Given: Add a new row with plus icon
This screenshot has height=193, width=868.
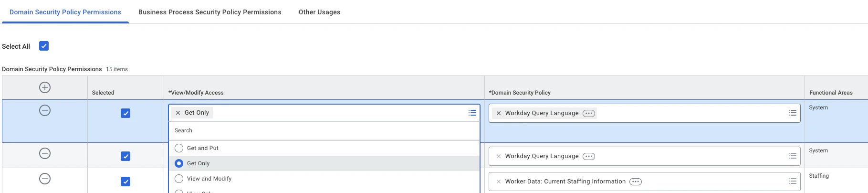Looking at the screenshot, I should click(45, 87).
